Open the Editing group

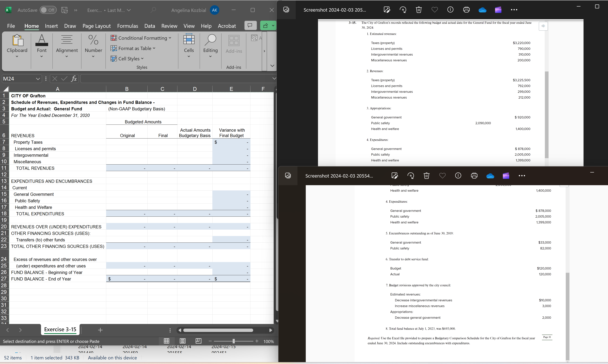pos(210,46)
